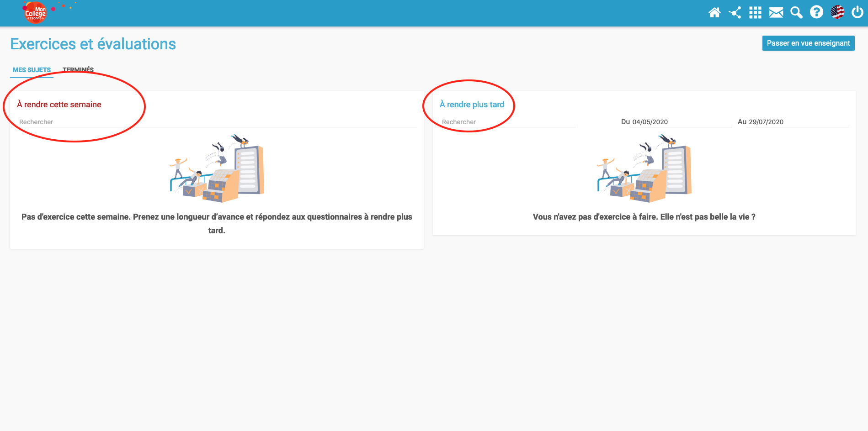The width and height of the screenshot is (868, 431).
Task: Open the applications grid icon
Action: (x=755, y=13)
